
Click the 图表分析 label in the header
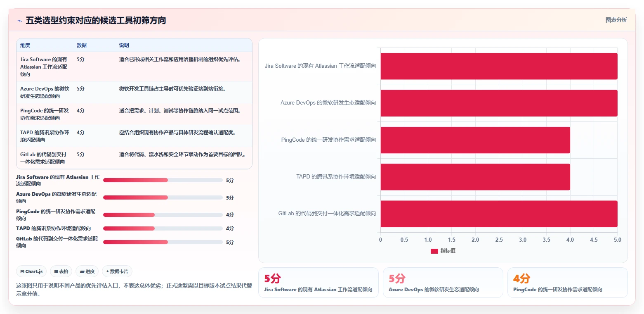616,20
